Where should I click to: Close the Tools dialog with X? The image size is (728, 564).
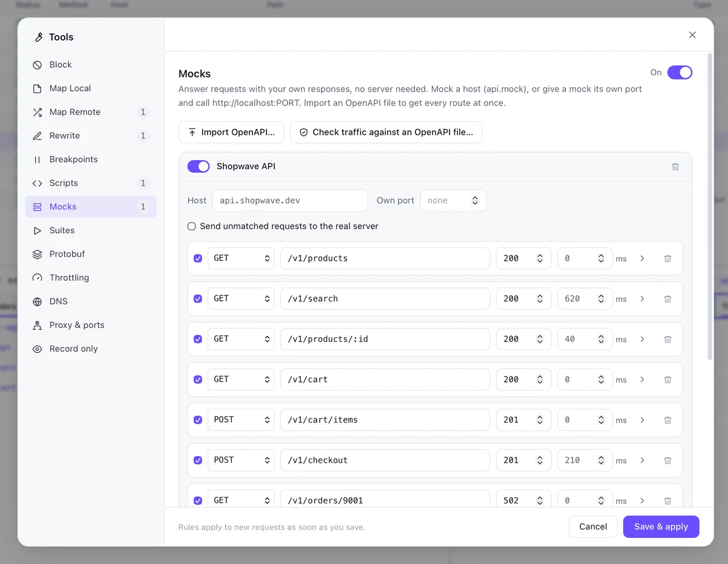click(692, 35)
